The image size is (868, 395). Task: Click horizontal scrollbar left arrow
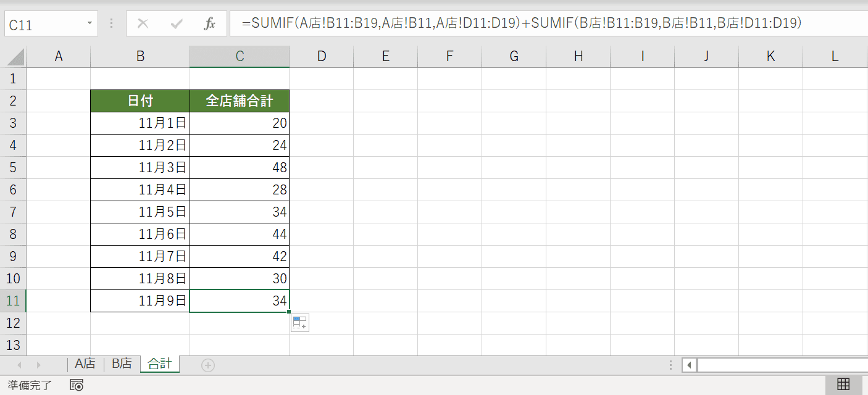pos(690,365)
